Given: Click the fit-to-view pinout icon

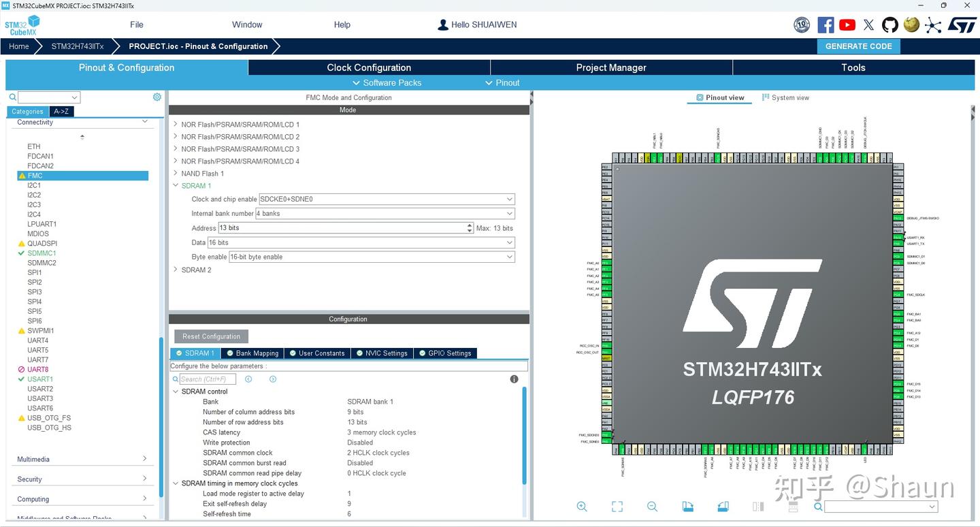Looking at the screenshot, I should tap(617, 507).
